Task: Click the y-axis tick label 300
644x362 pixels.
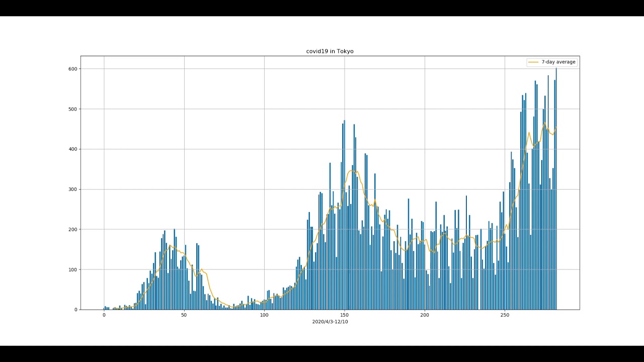Action: [72, 190]
